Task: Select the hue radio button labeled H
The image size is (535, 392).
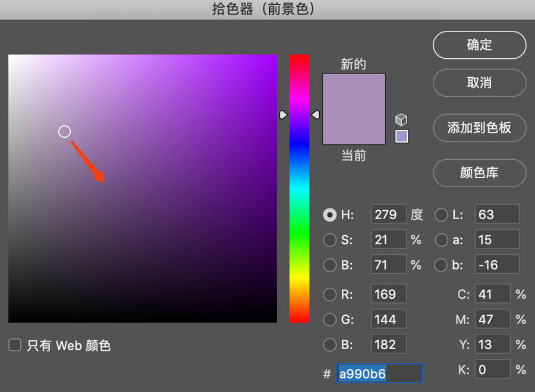Action: pyautogui.click(x=331, y=215)
